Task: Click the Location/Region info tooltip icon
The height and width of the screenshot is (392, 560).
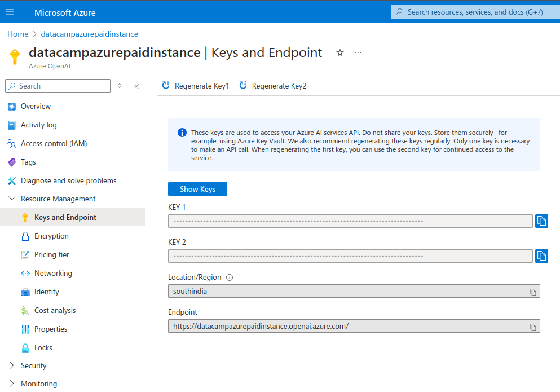Action: pyautogui.click(x=230, y=278)
